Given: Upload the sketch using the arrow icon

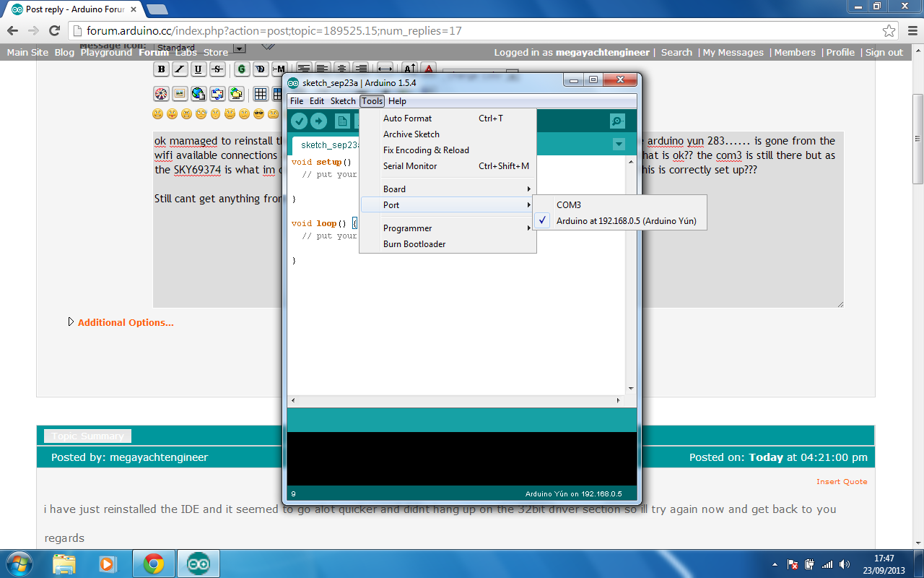Looking at the screenshot, I should coord(319,121).
